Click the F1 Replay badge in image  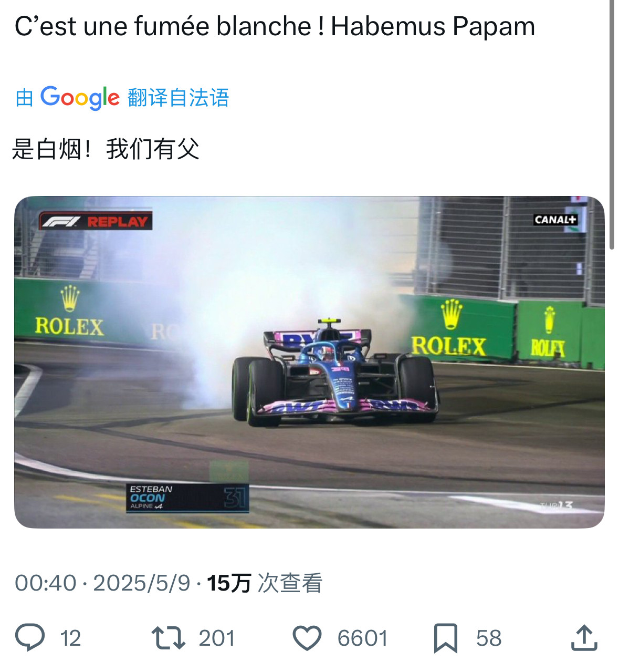point(96,221)
